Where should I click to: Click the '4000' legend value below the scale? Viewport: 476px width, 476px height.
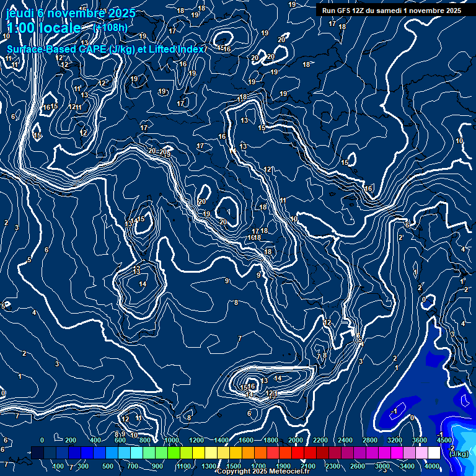(432, 466)
